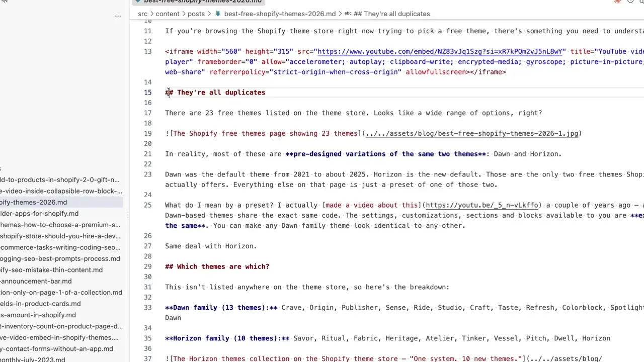Click the "Same deal with Horizon." line
The height and width of the screenshot is (362, 644).
point(211,246)
